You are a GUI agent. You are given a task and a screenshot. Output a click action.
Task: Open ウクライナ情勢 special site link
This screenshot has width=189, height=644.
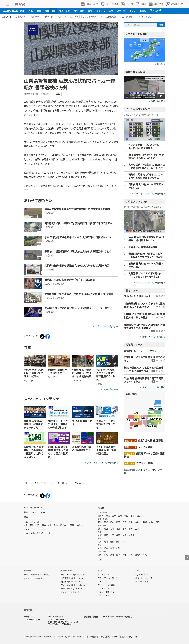pos(145,463)
